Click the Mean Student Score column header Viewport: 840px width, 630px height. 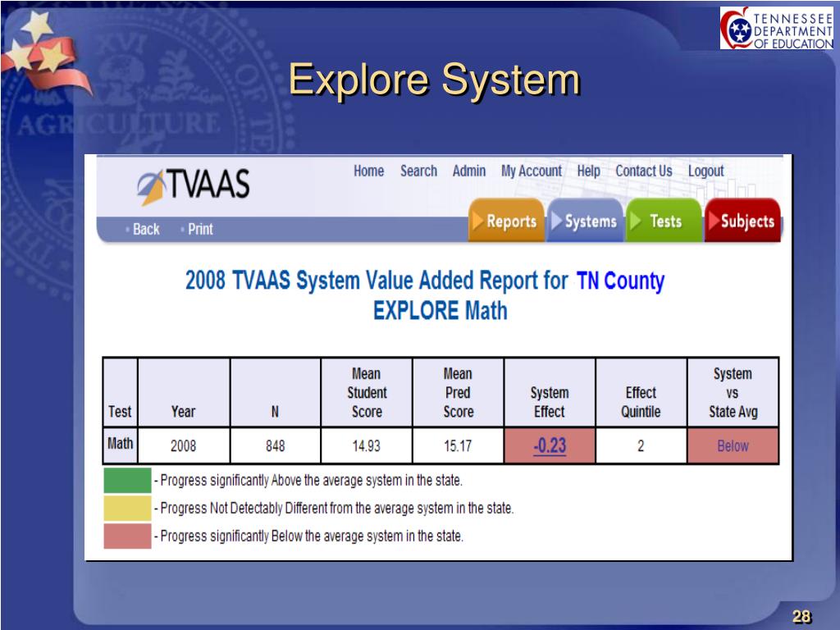tap(367, 393)
